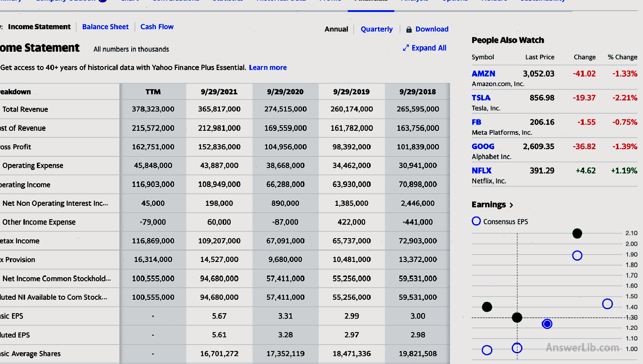Viewport: 643px width, 364px height.
Task: Open the AMZN ticker link
Action: (483, 74)
